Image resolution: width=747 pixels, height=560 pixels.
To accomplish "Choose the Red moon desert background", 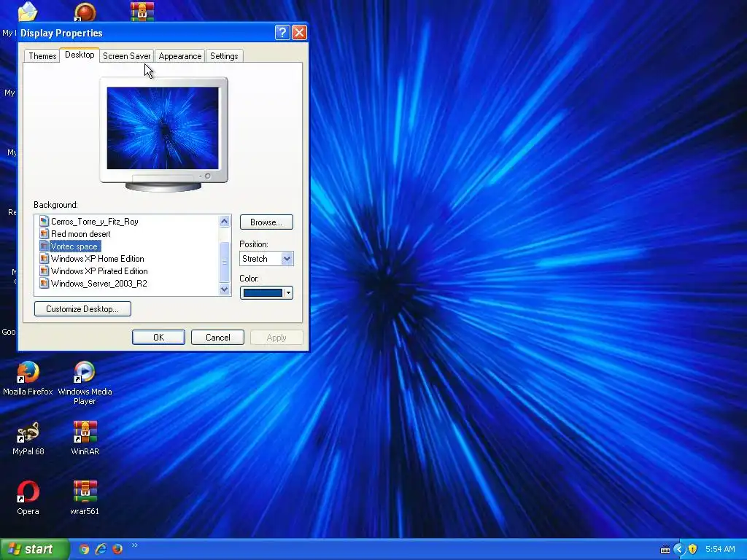I will (80, 234).
